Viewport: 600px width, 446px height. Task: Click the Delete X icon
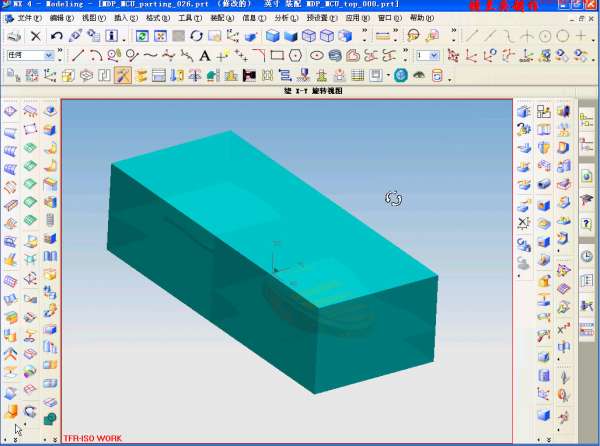[x=36, y=36]
